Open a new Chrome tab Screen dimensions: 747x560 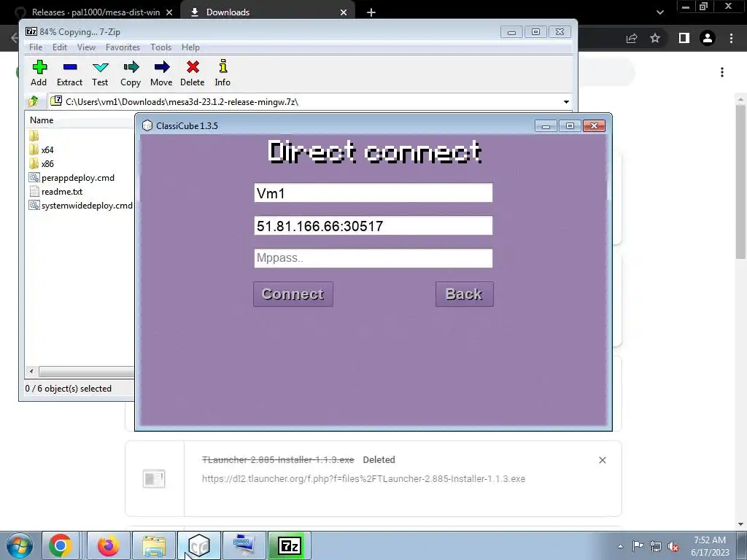coord(371,12)
